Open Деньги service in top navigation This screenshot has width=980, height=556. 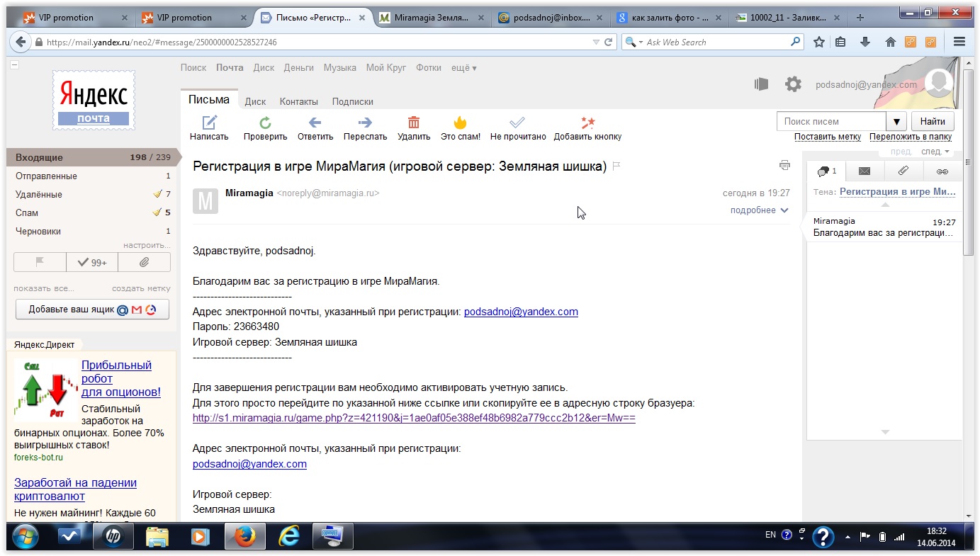point(299,68)
